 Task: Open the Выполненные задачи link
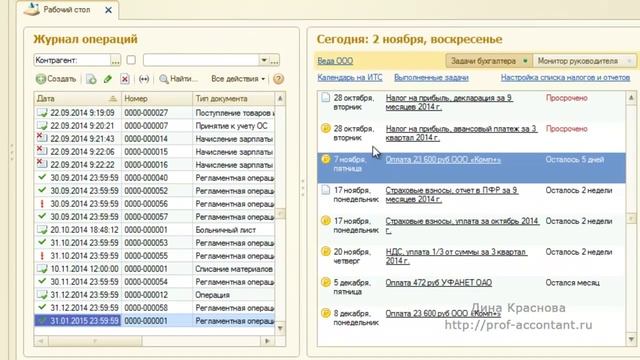(431, 78)
